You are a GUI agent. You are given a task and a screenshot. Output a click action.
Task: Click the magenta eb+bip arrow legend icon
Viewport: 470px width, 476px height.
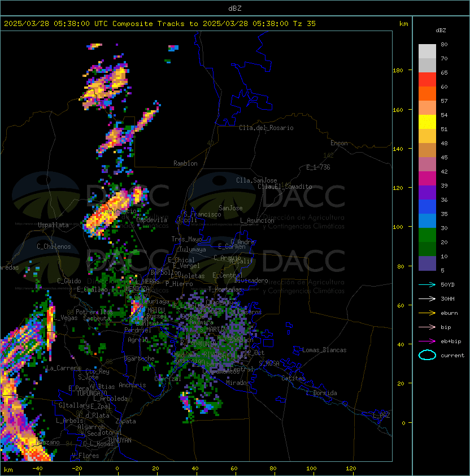(x=427, y=341)
